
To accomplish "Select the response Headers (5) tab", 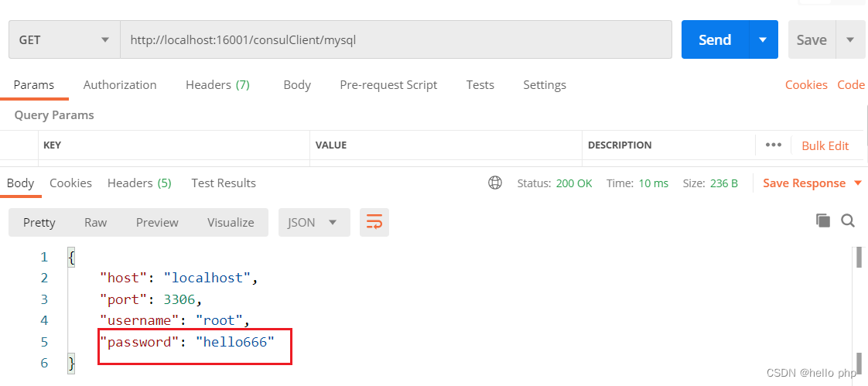I will pos(139,183).
